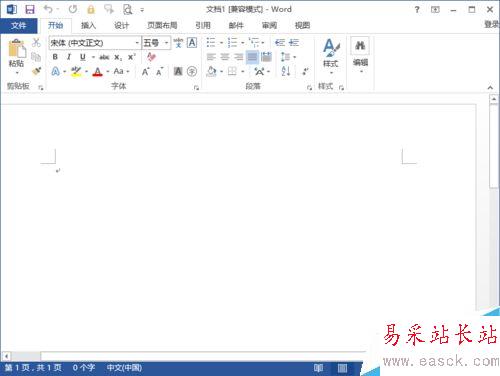Open multilevel list dropdown
The image size is (500, 376).
point(257,43)
